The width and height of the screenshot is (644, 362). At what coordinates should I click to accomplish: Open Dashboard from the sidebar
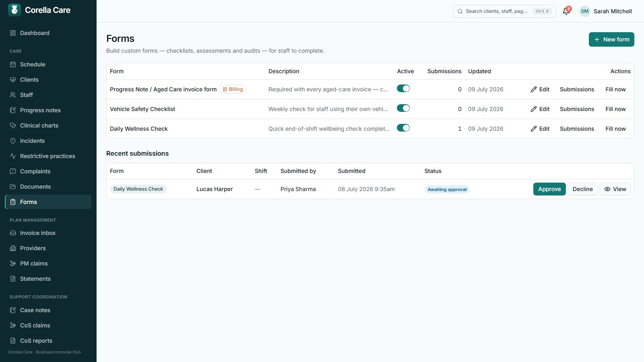(48, 33)
